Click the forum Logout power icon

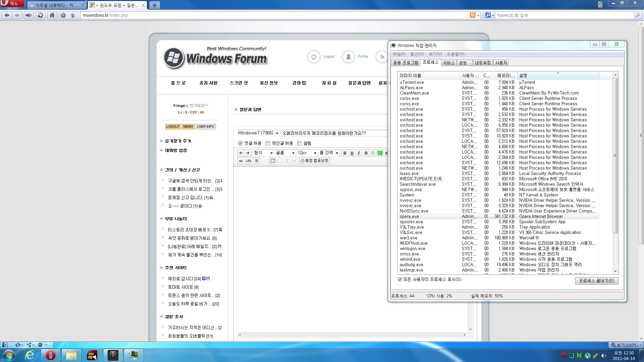pos(314,57)
